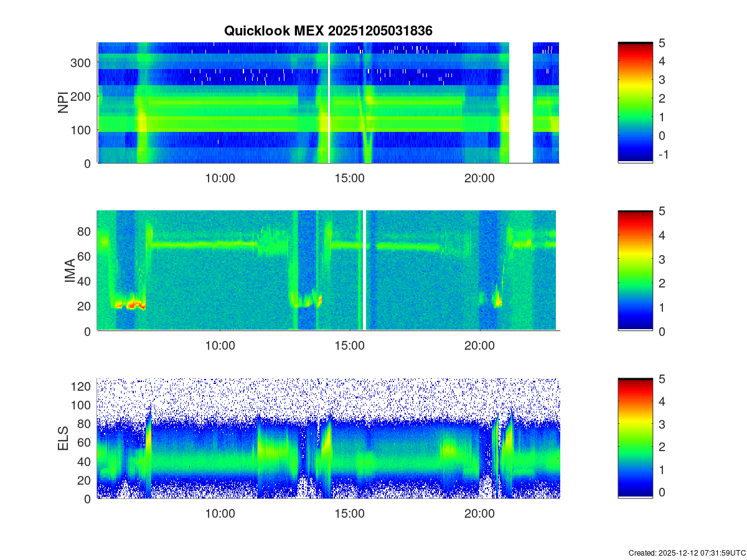
Task: Select the NPI y-axis label
Action: click(x=63, y=103)
